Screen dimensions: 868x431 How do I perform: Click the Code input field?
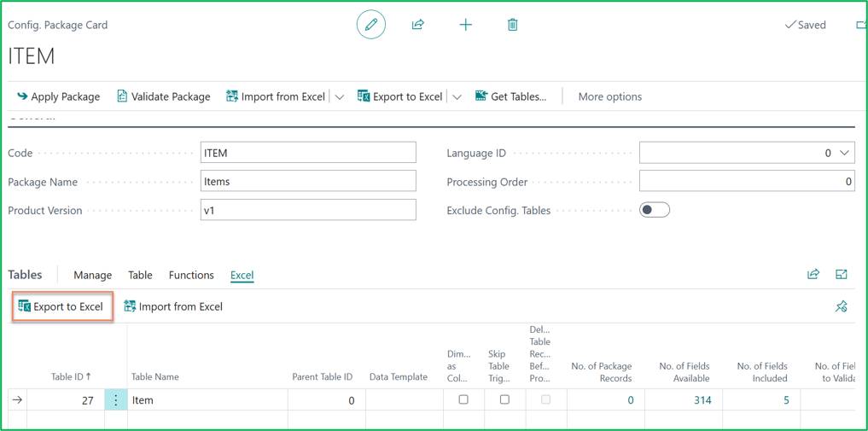(x=308, y=153)
